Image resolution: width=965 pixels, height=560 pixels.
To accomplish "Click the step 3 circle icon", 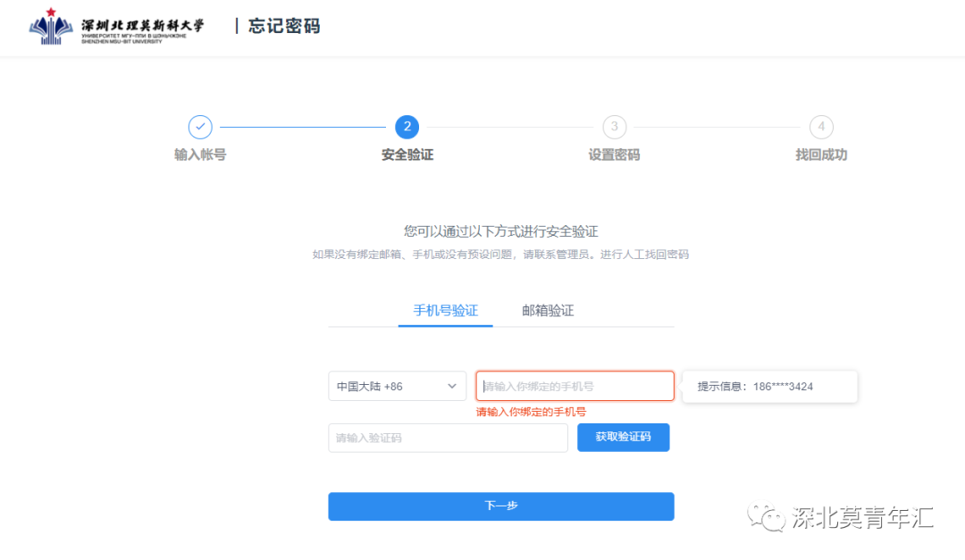I will 614,127.
